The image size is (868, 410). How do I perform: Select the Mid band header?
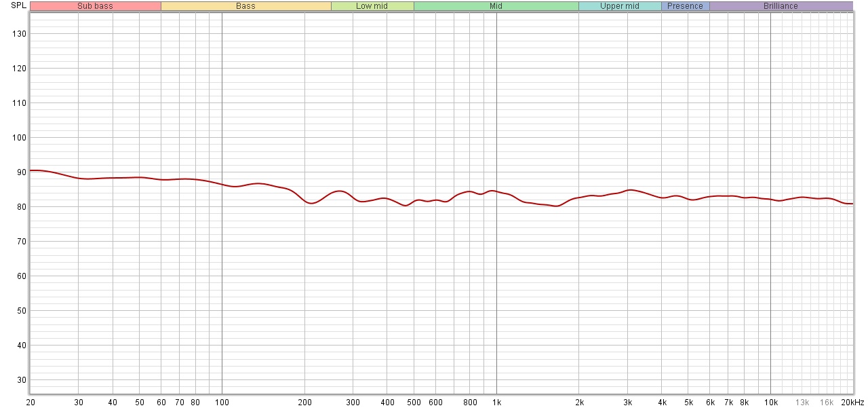(x=496, y=6)
